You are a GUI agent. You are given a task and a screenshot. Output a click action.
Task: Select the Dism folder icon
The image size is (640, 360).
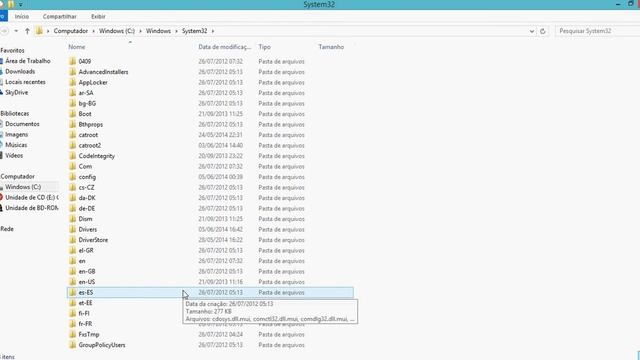point(73,219)
